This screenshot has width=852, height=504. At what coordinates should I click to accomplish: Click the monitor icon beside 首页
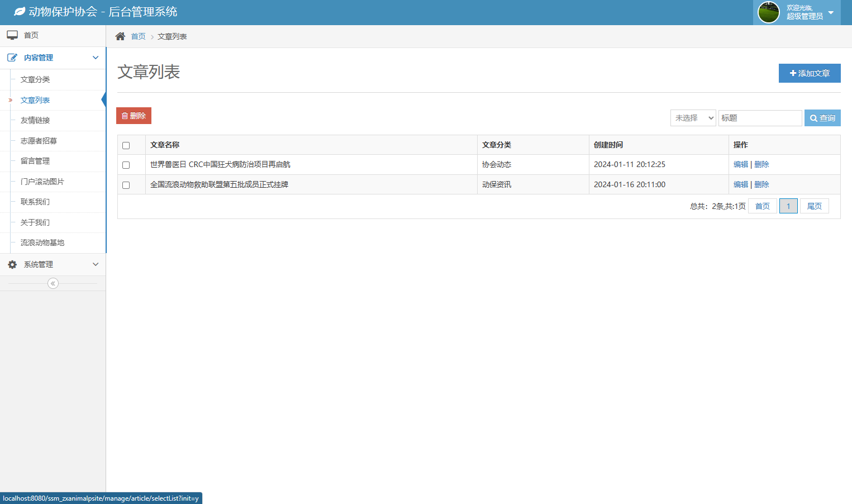12,35
